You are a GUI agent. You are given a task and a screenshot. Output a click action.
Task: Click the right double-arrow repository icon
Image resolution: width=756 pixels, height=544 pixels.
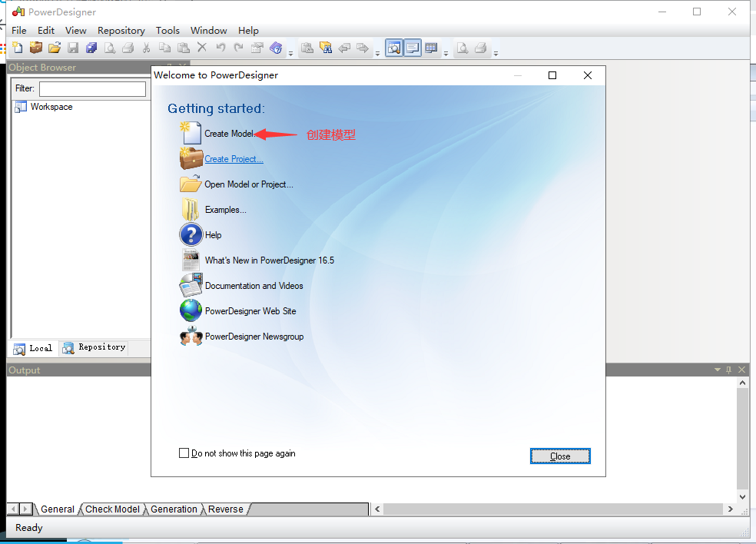click(x=363, y=48)
